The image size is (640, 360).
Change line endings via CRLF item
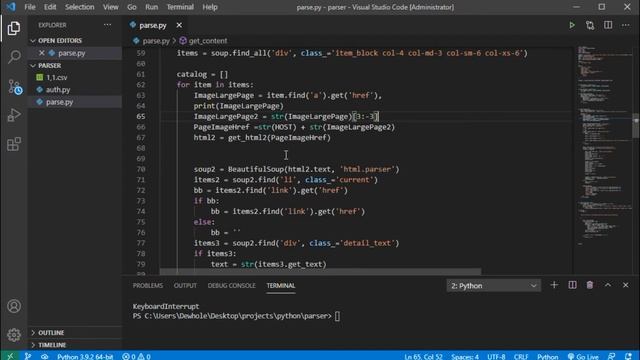pos(521,356)
